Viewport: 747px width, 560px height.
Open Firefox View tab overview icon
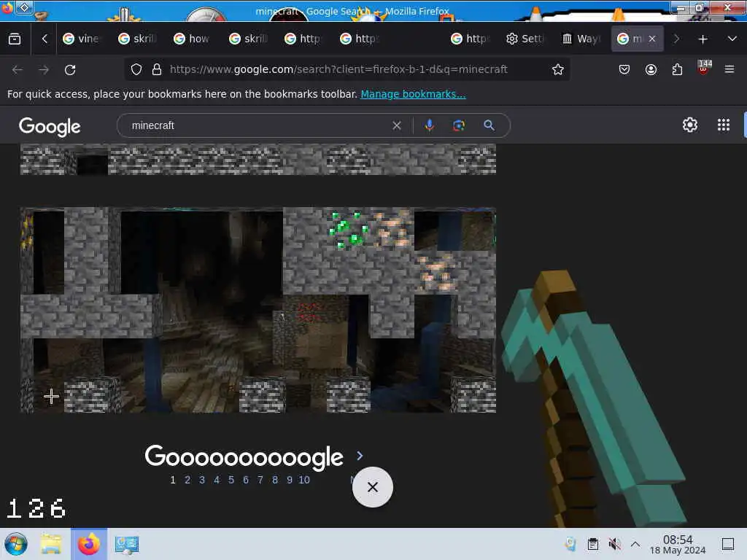point(15,39)
